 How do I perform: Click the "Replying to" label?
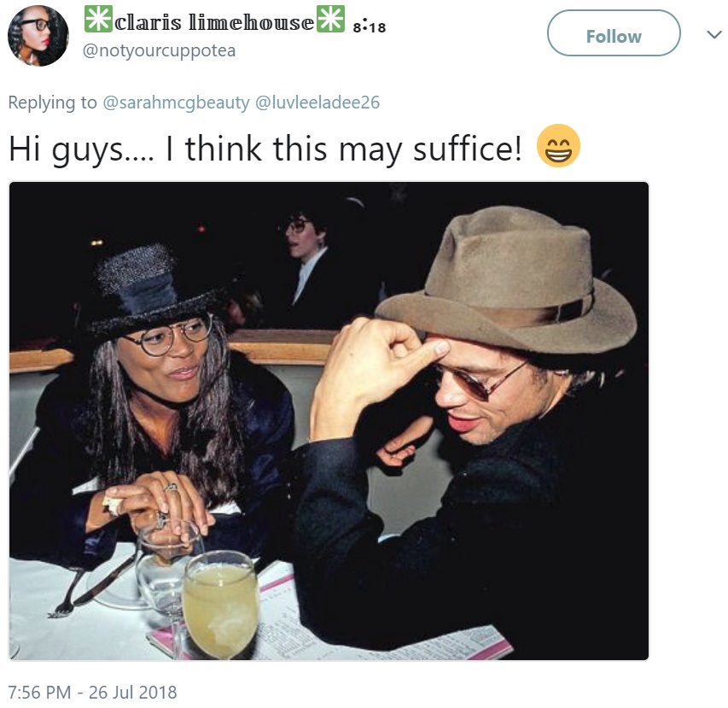52,102
